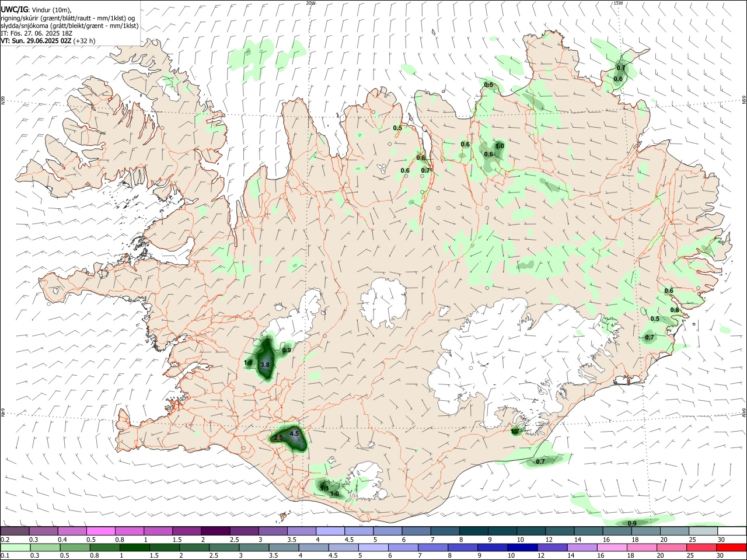
Task: Select the dusky purple 0.2 swatch, upper legend row
Action: coord(15,531)
